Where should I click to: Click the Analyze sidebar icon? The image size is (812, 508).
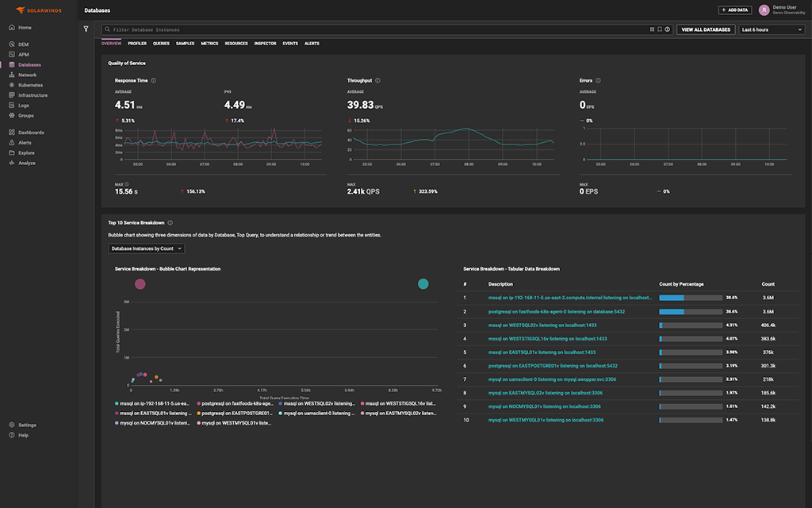point(11,163)
